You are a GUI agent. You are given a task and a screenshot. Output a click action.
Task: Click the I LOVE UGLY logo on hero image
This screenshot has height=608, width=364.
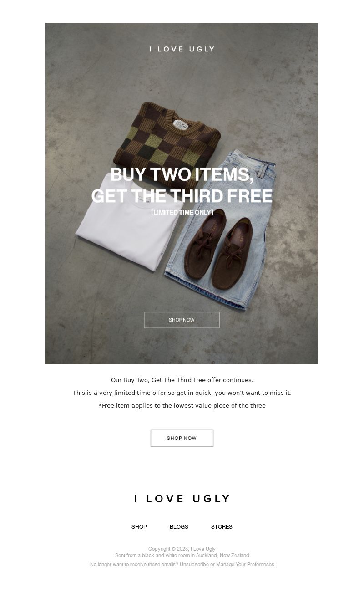coord(182,49)
